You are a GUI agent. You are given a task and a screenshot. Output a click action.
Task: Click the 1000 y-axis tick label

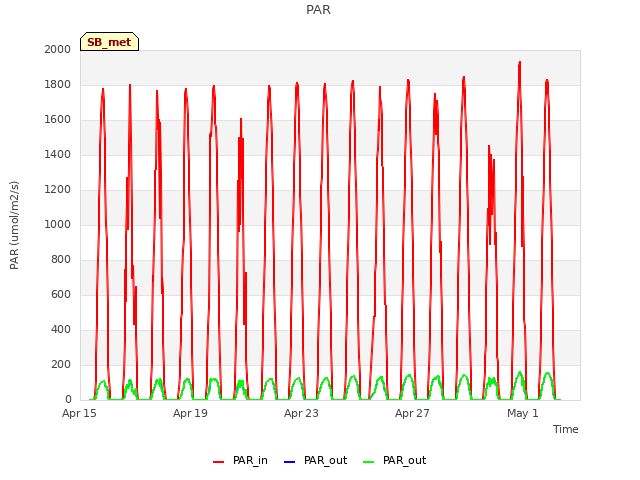58,224
